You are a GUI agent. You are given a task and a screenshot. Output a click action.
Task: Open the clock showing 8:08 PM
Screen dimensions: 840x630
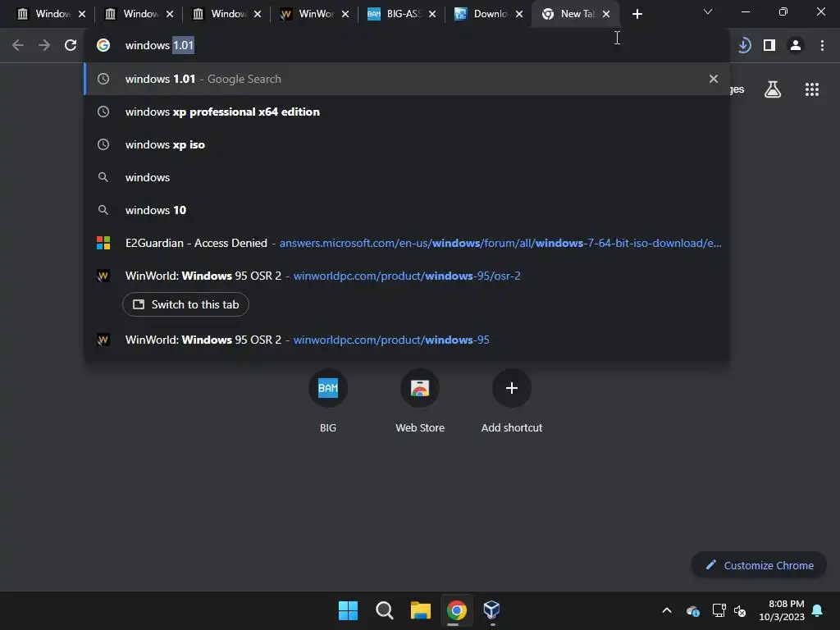[782, 610]
